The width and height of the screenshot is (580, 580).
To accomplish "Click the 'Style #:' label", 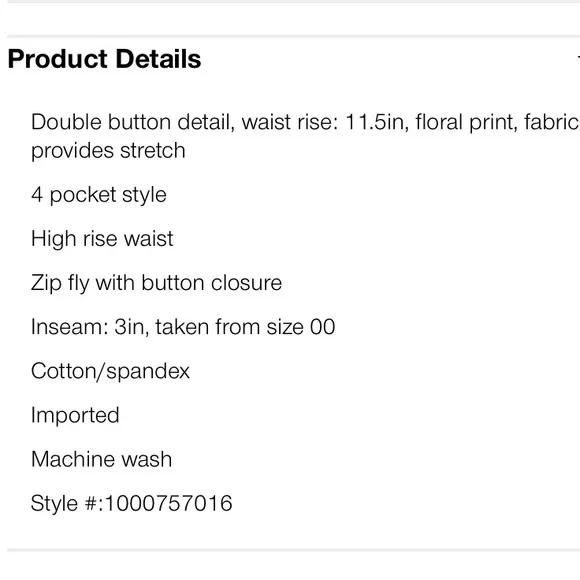I will [67, 503].
